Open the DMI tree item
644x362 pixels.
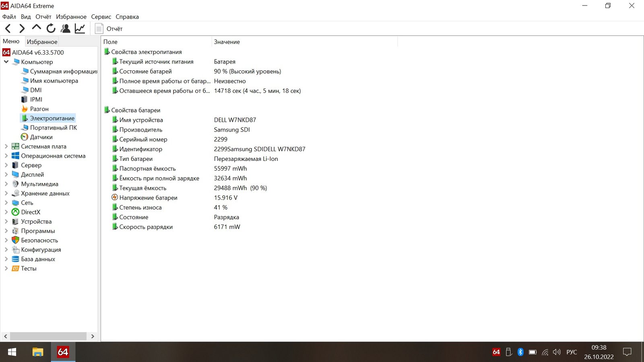click(32, 90)
